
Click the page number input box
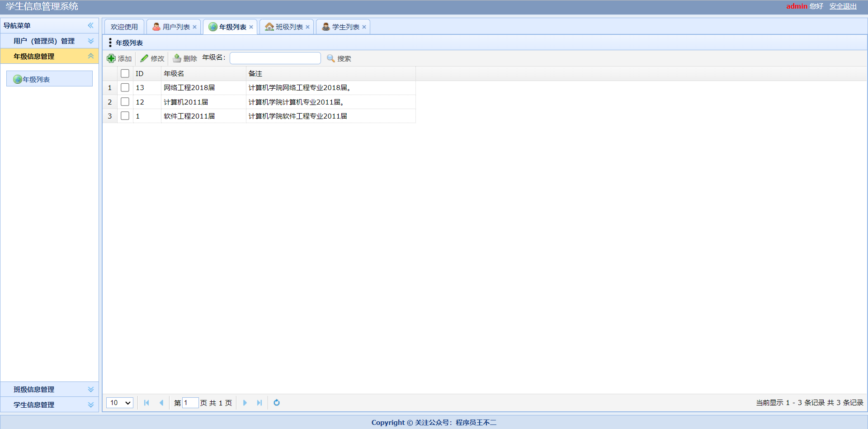(x=190, y=403)
